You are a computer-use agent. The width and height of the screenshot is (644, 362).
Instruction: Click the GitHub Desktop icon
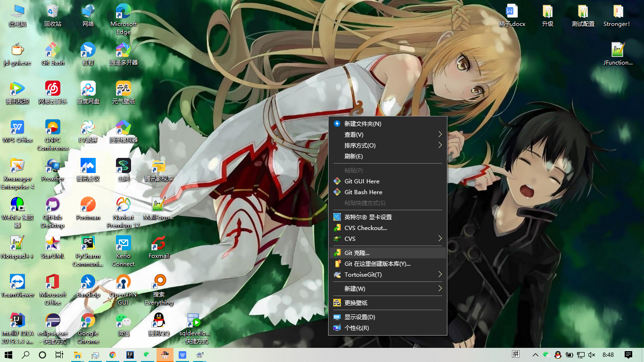point(53,213)
